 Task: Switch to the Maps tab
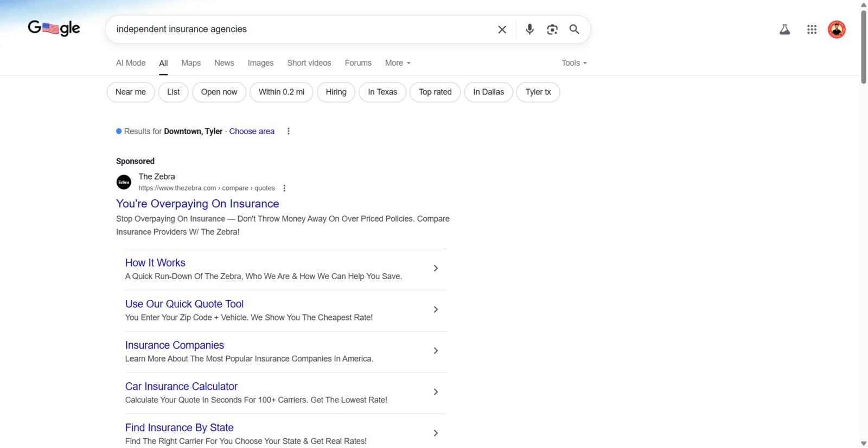pyautogui.click(x=191, y=63)
